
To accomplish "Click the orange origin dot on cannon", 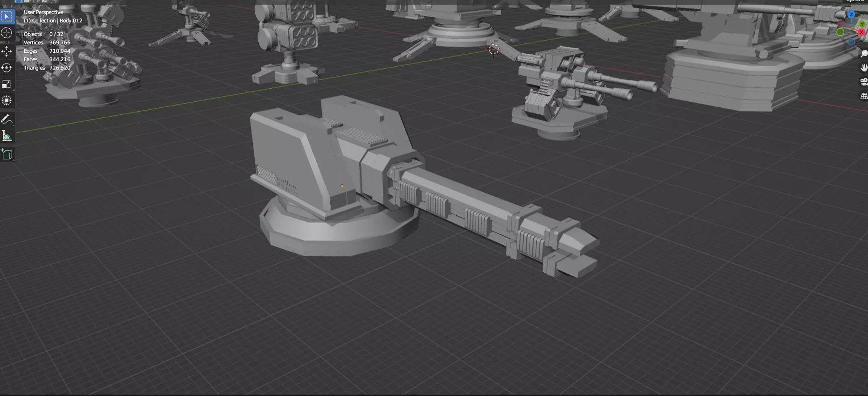I will [342, 186].
